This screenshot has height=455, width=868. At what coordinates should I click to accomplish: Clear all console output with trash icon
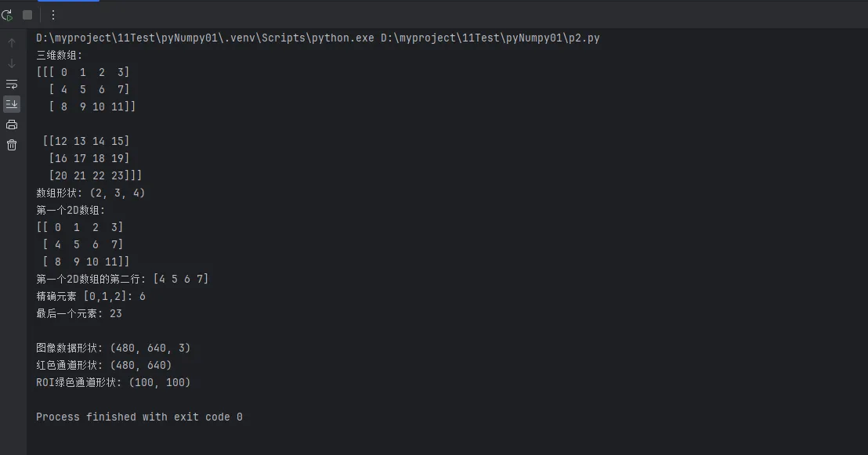pyautogui.click(x=12, y=145)
